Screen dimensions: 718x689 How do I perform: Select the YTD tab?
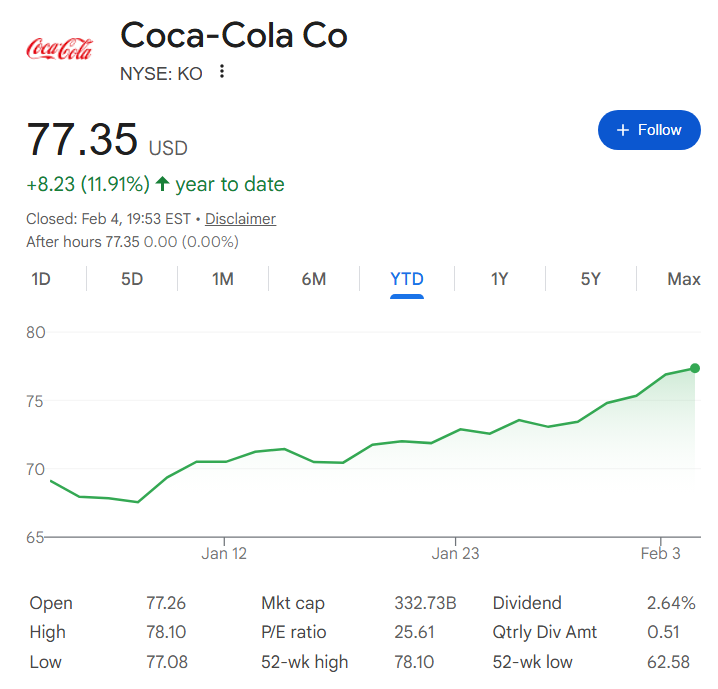[407, 279]
